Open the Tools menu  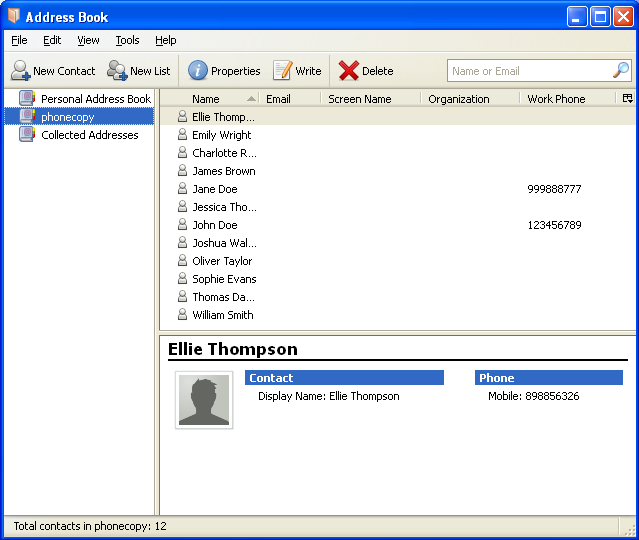pos(127,40)
